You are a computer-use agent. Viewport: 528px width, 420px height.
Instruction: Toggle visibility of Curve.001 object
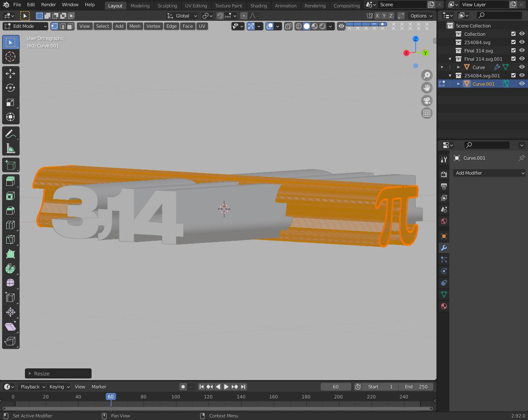pos(522,84)
